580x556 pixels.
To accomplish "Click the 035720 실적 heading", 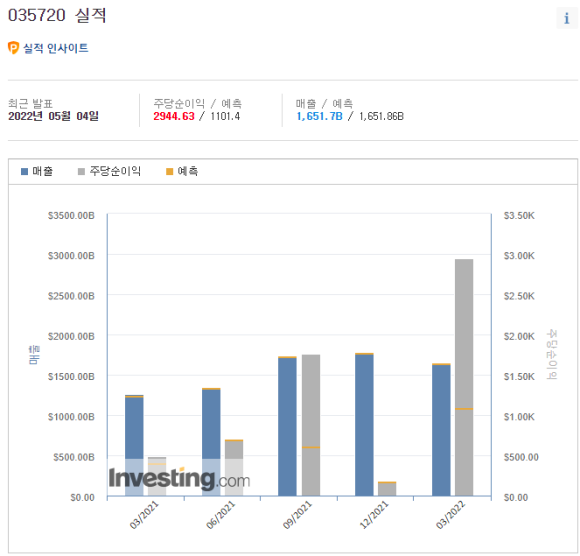I will (x=57, y=16).
